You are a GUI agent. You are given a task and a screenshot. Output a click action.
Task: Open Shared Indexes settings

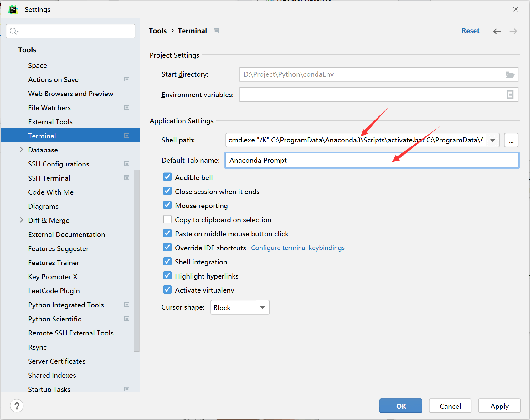[x=52, y=375]
